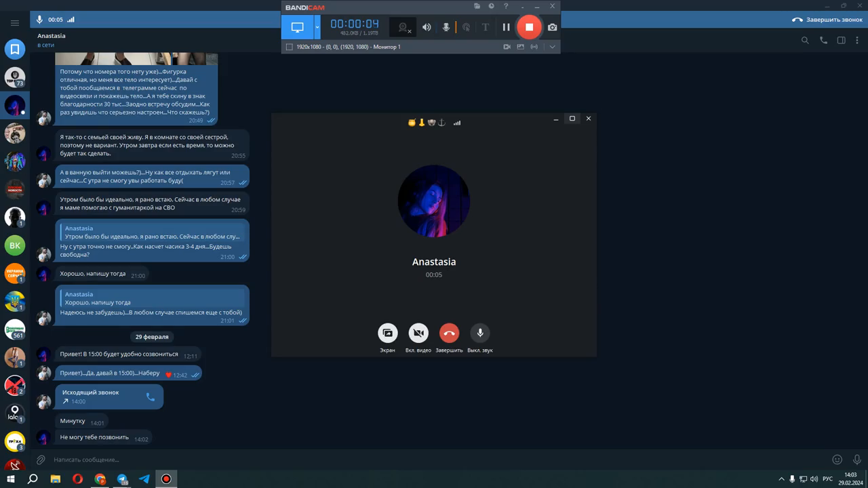End the call with red hang-up button
Screen dimensions: 868x488
(449, 333)
